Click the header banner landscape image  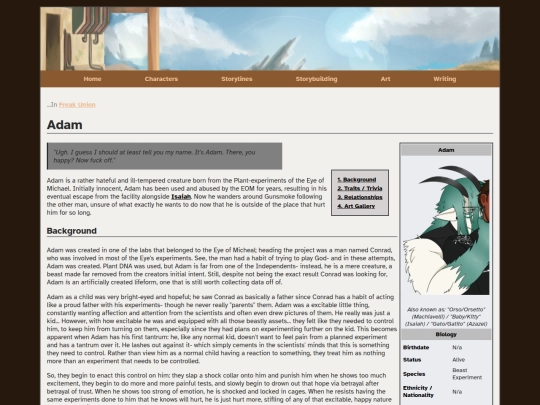(270, 39)
